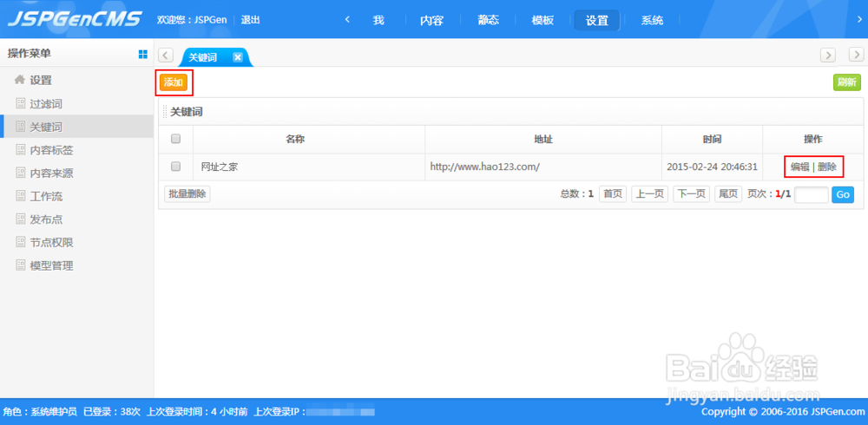Check the checkbox for the 网址之家 row
Viewport: 868px width, 425px height.
[176, 166]
